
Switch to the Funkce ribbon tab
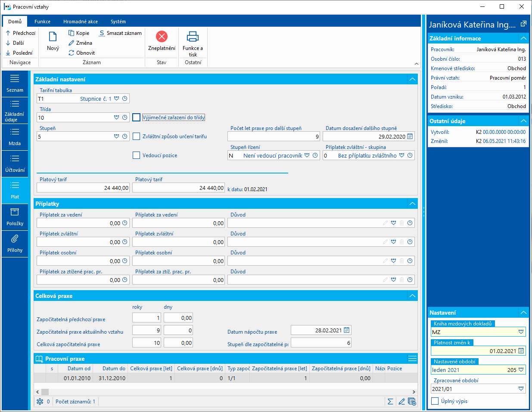(42, 22)
